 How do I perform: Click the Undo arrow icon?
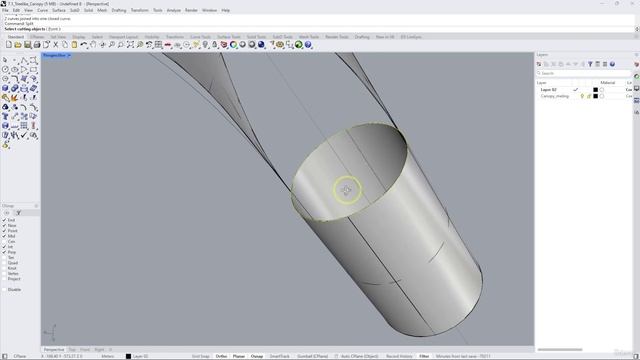[84, 45]
